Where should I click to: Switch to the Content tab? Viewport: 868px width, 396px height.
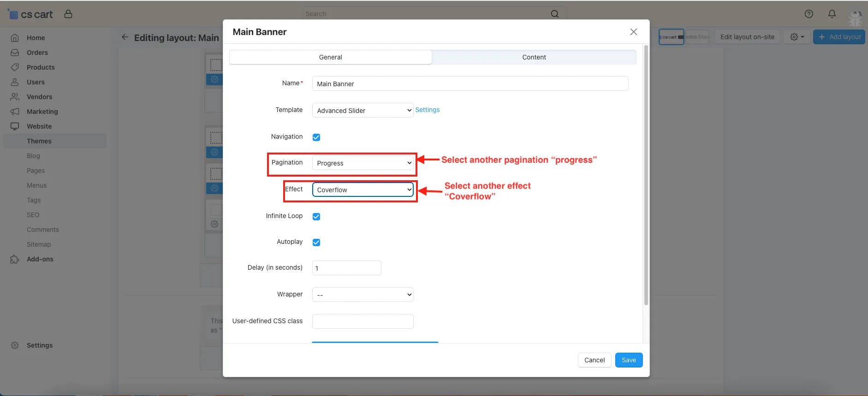pyautogui.click(x=534, y=57)
